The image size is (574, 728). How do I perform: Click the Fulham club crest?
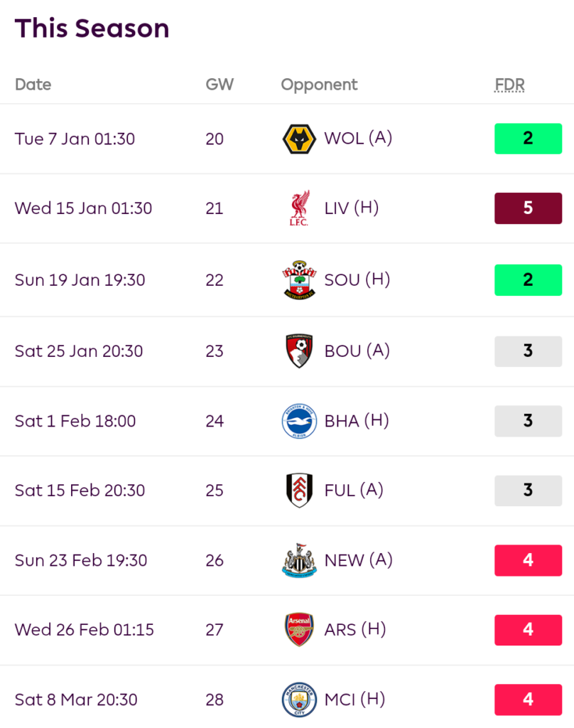coord(299,491)
